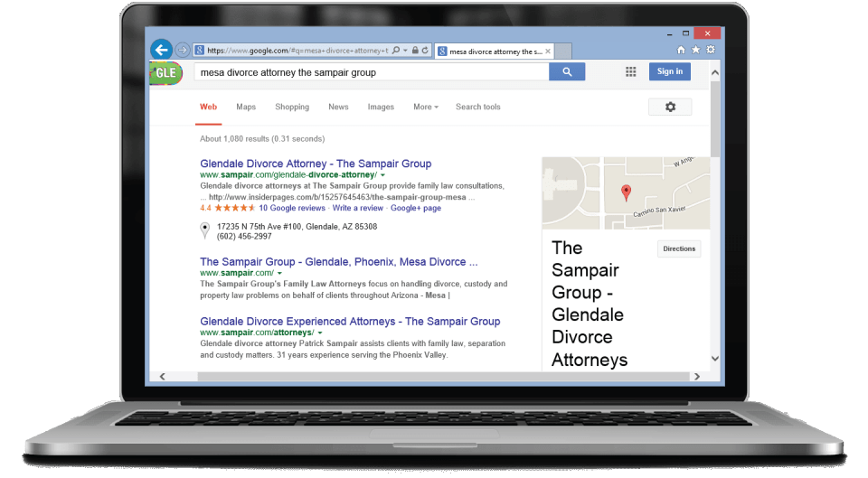The width and height of the screenshot is (868, 478).
Task: Click the blue Google search magnifier button
Action: [567, 72]
